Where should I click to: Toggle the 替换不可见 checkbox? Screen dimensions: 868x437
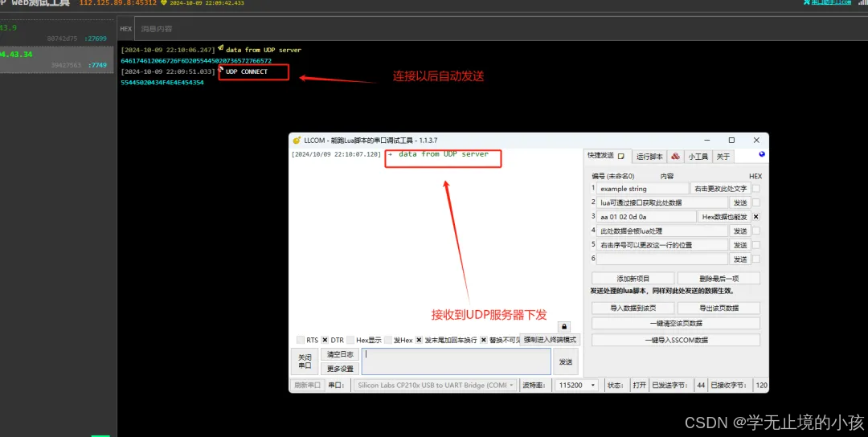tap(483, 340)
